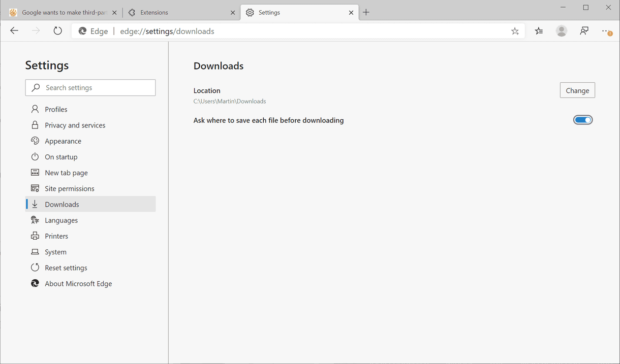Go to System settings
Viewport: 620px width, 364px height.
(x=90, y=252)
